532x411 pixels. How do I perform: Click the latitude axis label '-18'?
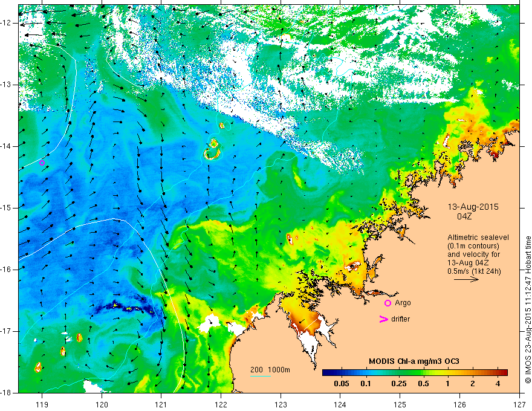tap(7, 393)
